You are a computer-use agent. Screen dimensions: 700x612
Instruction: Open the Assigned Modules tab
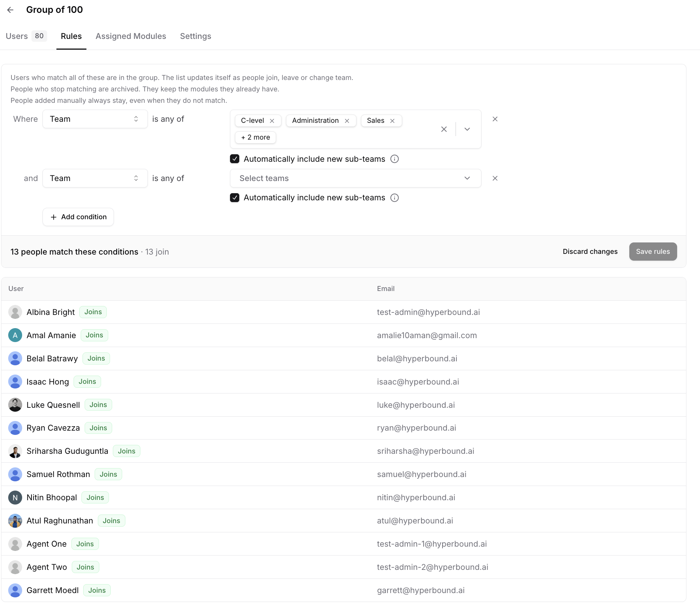tap(131, 36)
